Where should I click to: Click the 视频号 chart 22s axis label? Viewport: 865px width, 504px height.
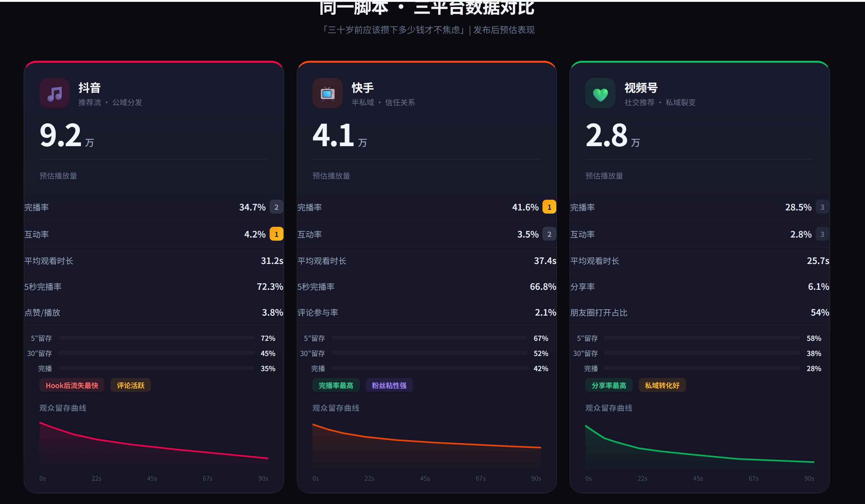[642, 478]
